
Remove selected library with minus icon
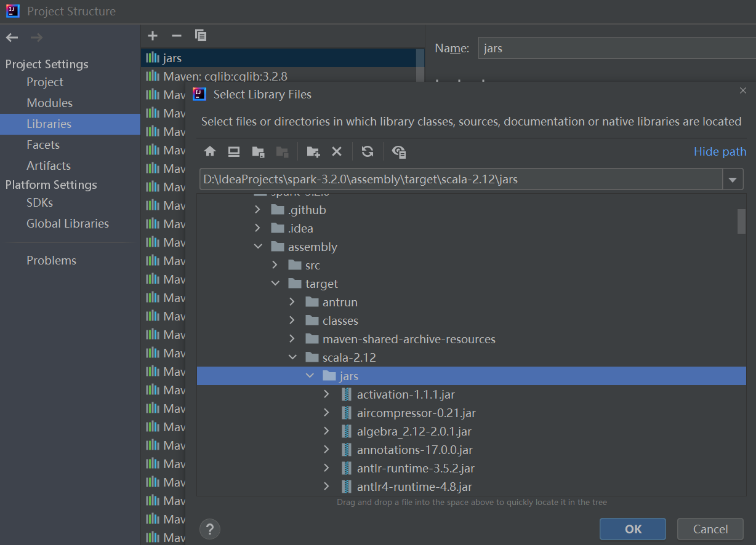pyautogui.click(x=176, y=36)
